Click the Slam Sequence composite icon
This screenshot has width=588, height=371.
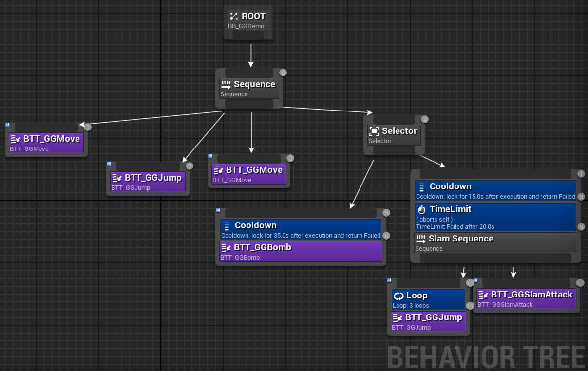(421, 239)
